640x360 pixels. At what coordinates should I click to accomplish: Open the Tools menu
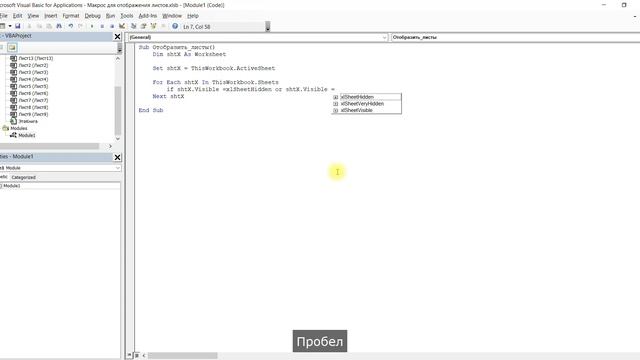click(x=127, y=16)
